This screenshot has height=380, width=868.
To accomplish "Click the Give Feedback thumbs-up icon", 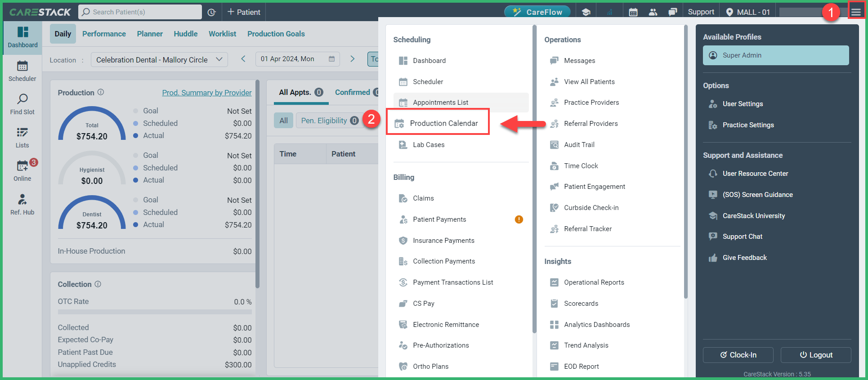I will click(x=713, y=258).
